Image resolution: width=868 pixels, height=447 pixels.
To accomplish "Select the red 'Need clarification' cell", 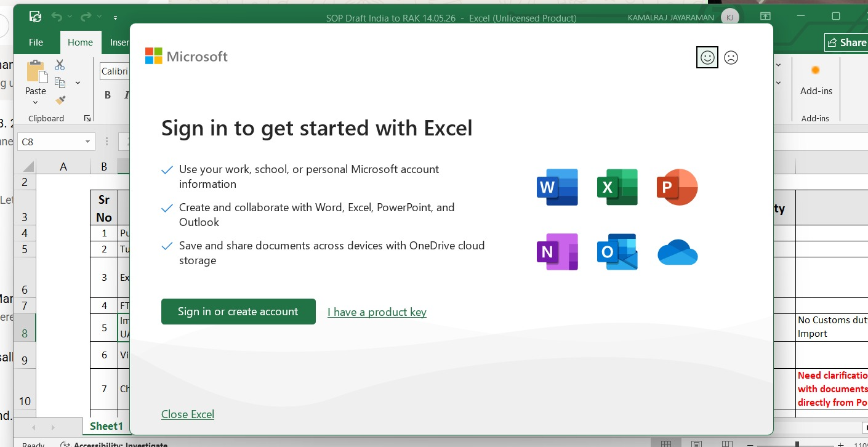I will coord(832,389).
